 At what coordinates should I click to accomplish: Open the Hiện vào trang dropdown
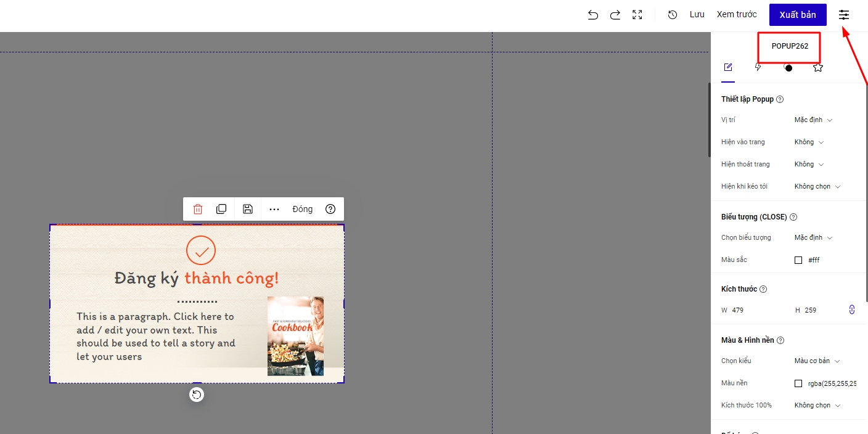coord(809,142)
